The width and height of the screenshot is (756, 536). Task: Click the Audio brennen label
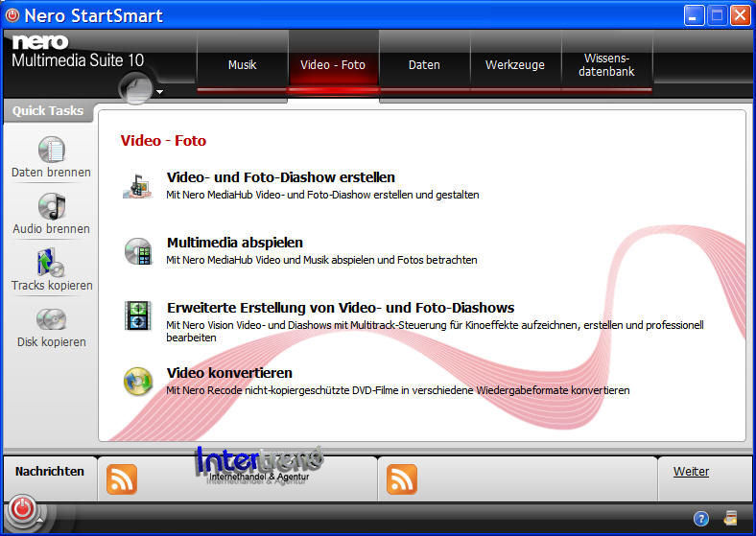tap(51, 228)
